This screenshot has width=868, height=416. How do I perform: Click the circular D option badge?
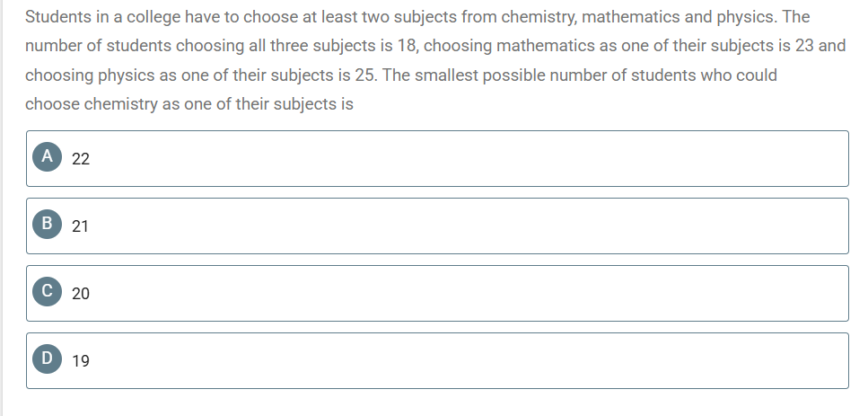pos(47,358)
